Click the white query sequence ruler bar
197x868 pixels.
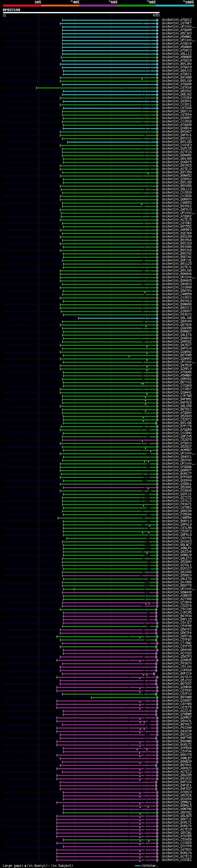point(81,12)
